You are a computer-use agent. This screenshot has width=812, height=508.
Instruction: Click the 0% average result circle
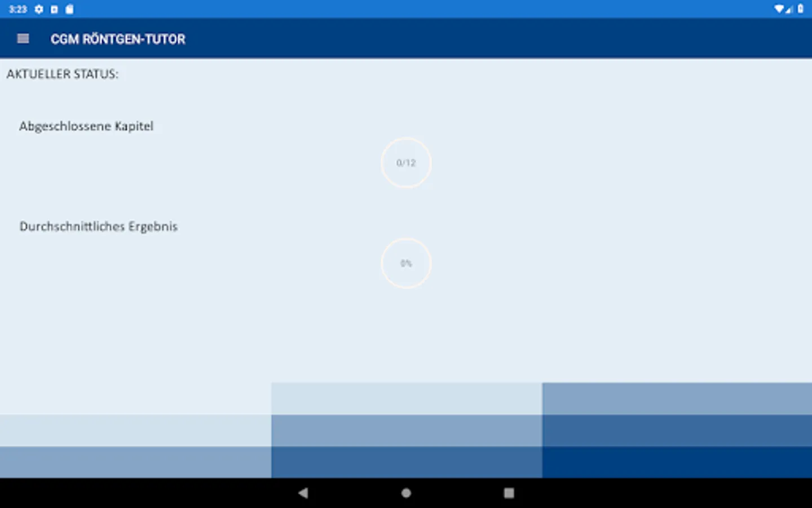click(406, 263)
